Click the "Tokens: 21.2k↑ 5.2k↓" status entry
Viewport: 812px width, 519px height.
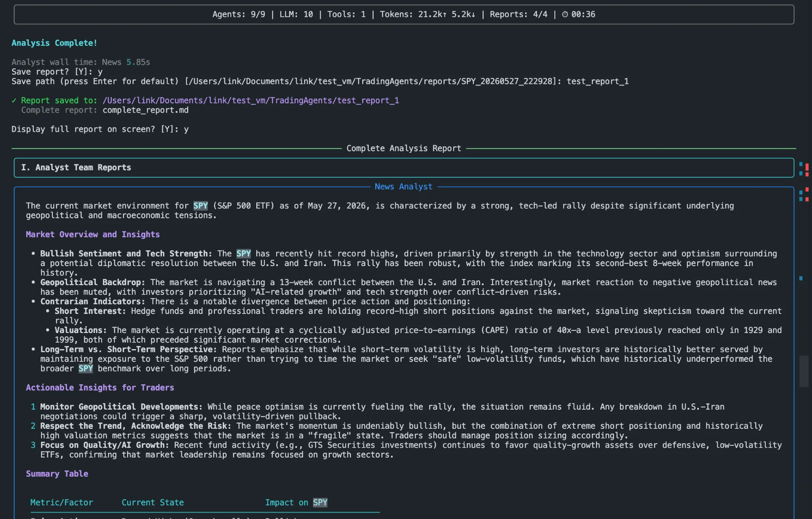tap(427, 14)
